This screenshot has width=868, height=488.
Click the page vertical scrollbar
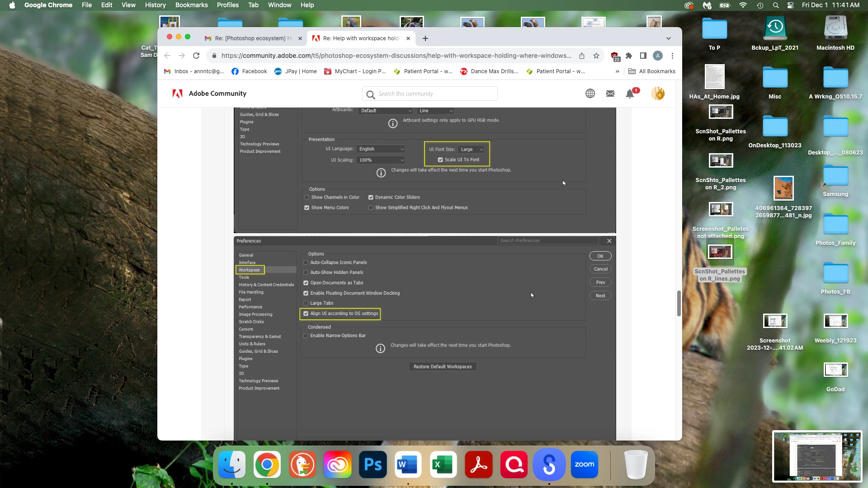tap(679, 304)
